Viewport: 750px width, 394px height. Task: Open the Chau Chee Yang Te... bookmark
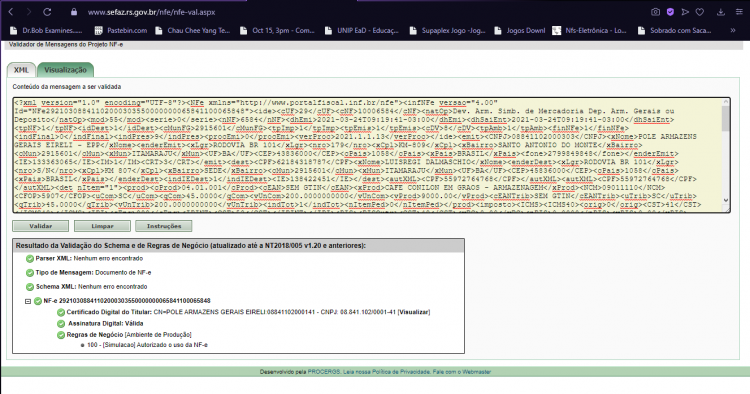coord(193,30)
